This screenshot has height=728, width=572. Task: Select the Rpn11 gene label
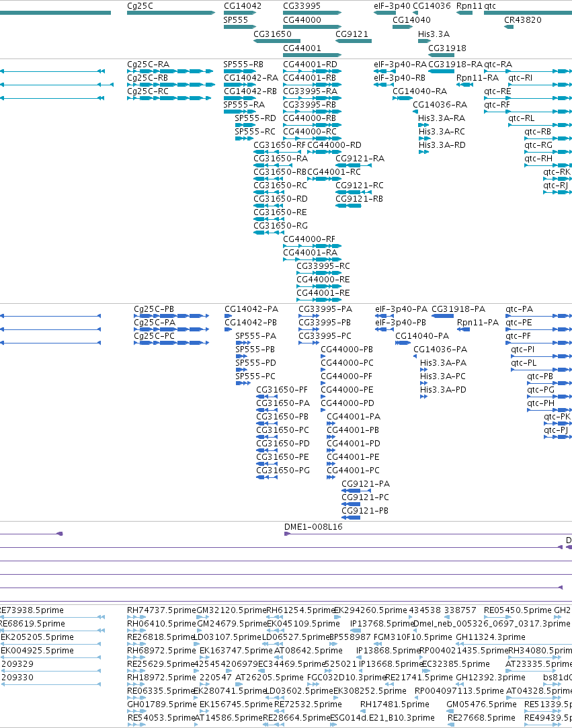coord(469,6)
